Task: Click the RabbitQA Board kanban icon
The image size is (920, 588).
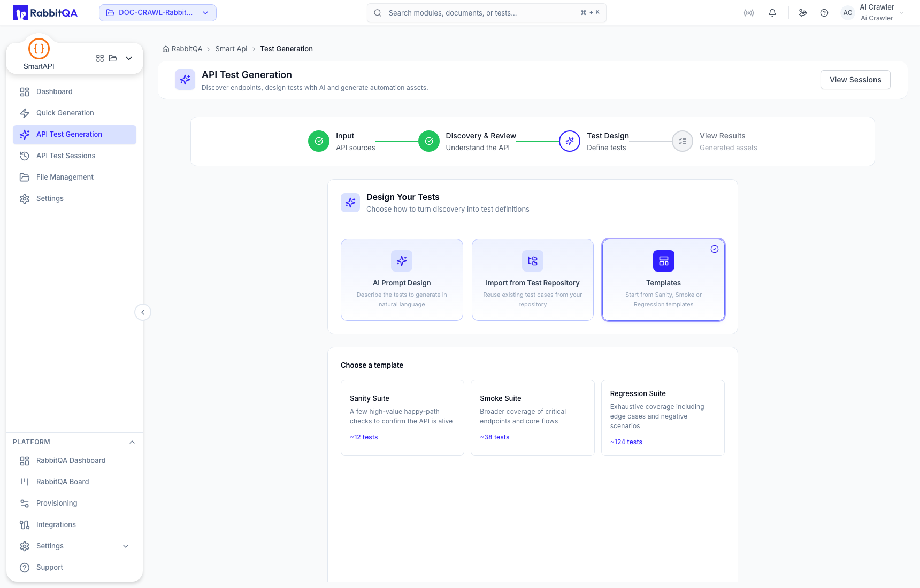Action: click(x=25, y=482)
